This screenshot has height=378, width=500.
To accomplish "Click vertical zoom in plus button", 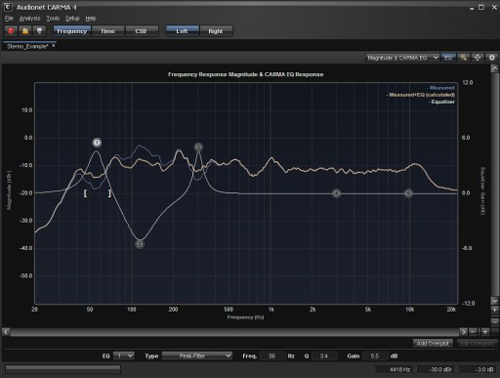I will pyautogui.click(x=494, y=310).
